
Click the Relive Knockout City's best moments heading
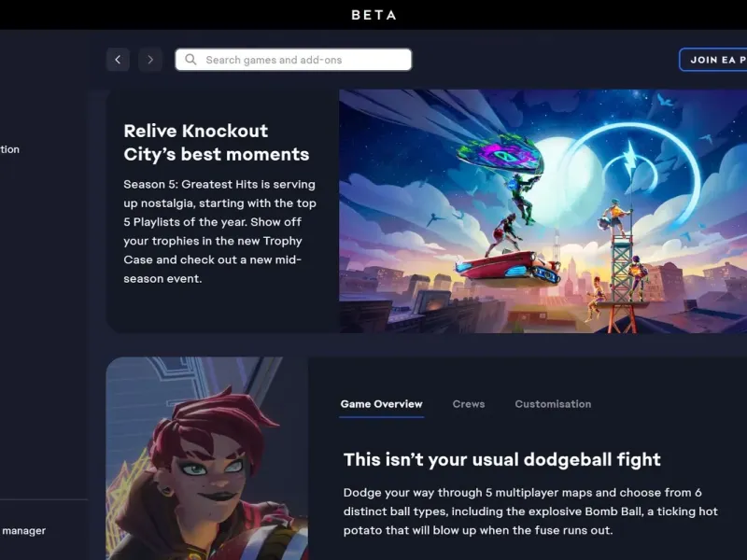pos(217,143)
